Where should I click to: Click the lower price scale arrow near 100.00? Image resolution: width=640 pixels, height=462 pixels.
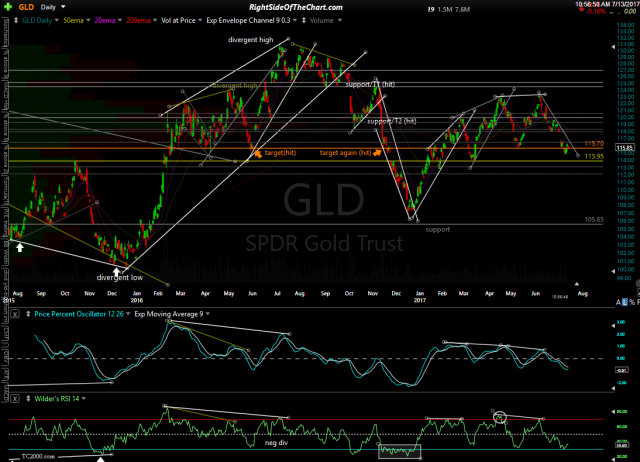613,271
